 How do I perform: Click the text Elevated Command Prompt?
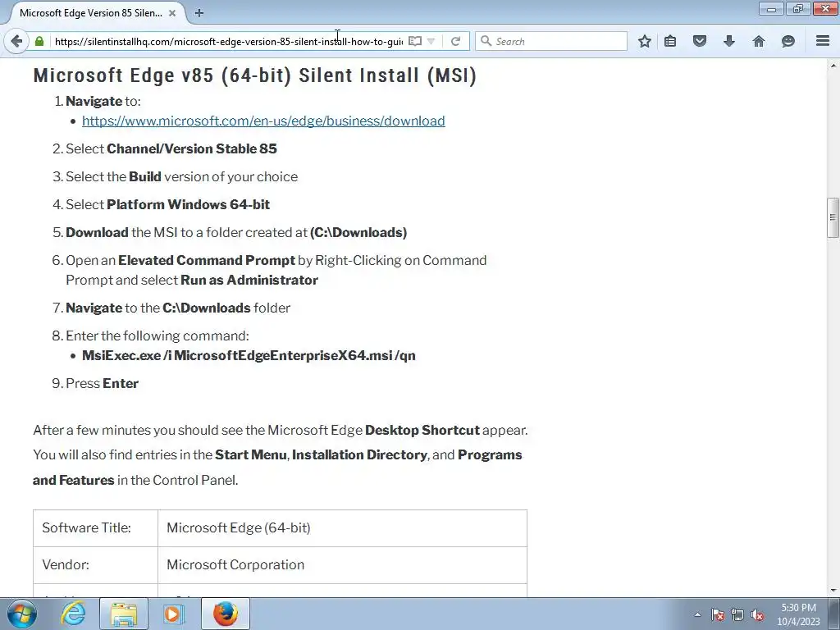point(206,260)
